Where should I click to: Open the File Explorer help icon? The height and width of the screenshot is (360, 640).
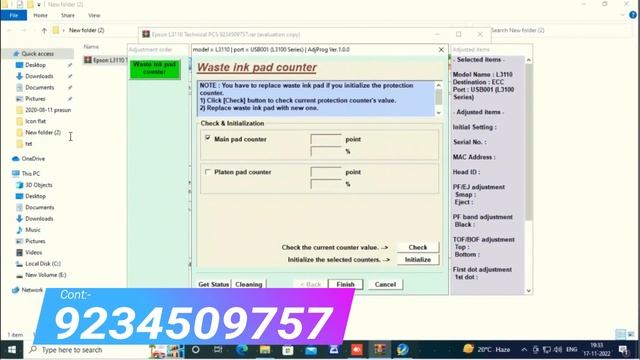click(633, 15)
